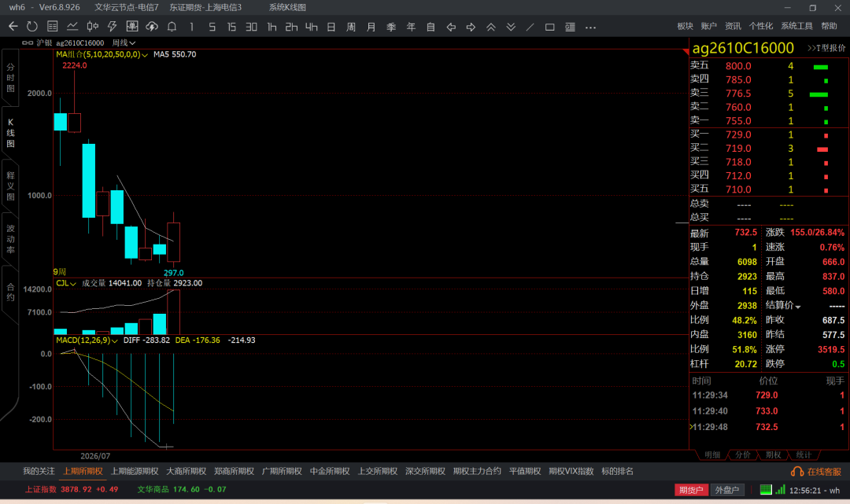
Task: Open the quote list icon
Action: click(x=53, y=27)
